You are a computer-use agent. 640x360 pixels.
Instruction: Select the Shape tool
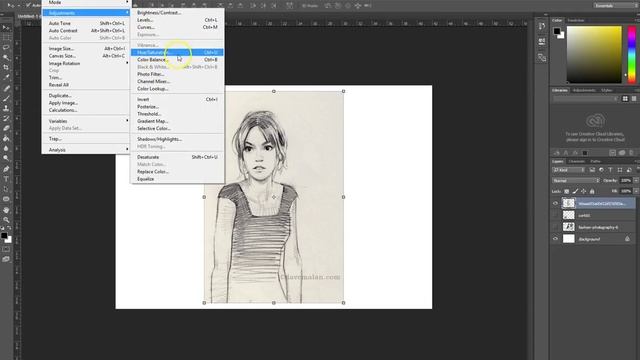click(x=6, y=199)
